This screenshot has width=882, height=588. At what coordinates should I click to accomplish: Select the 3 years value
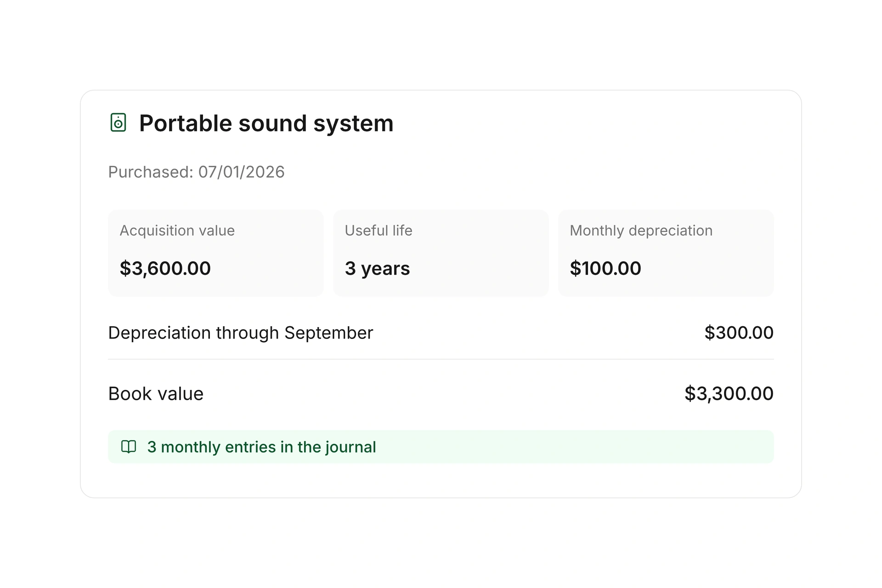(377, 268)
